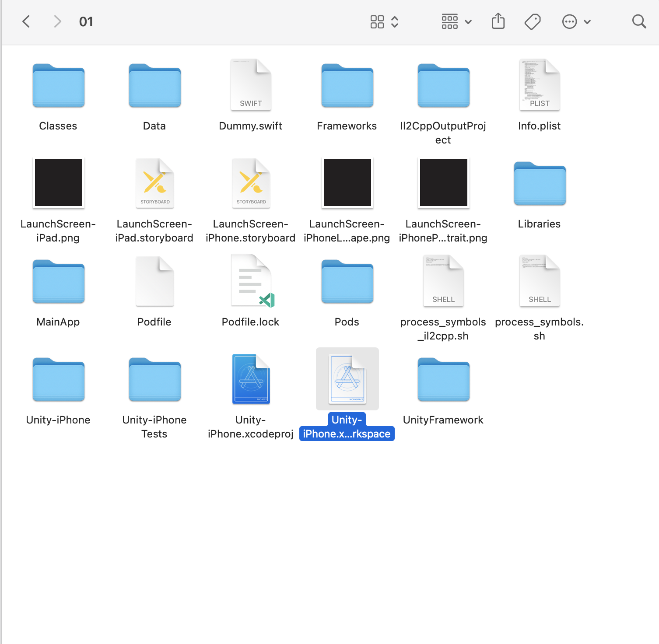The height and width of the screenshot is (644, 659).
Task: Navigate forward with the forward arrow
Action: pyautogui.click(x=57, y=21)
